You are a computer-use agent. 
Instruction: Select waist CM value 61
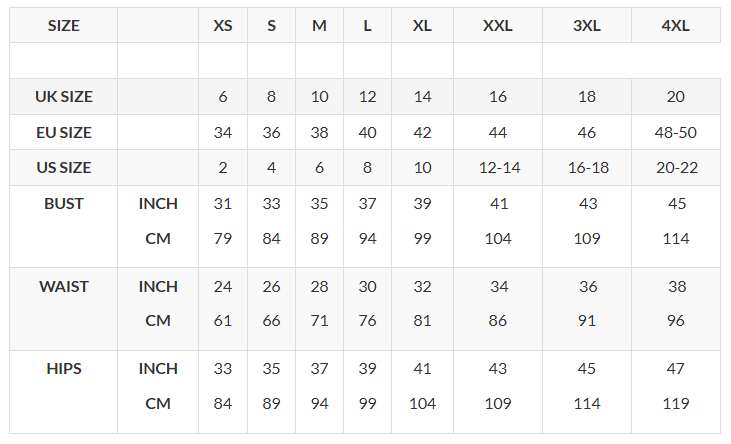click(223, 321)
